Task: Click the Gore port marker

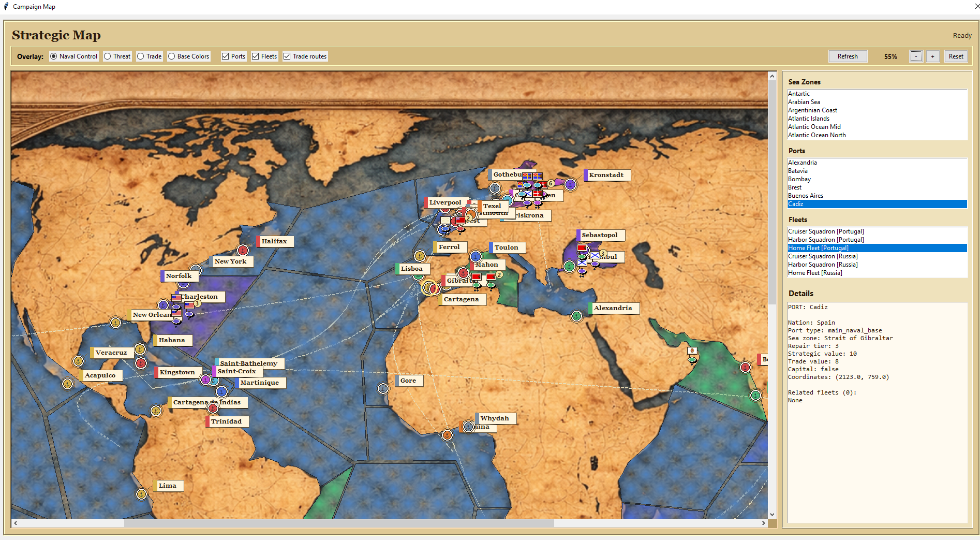Action: pyautogui.click(x=383, y=388)
